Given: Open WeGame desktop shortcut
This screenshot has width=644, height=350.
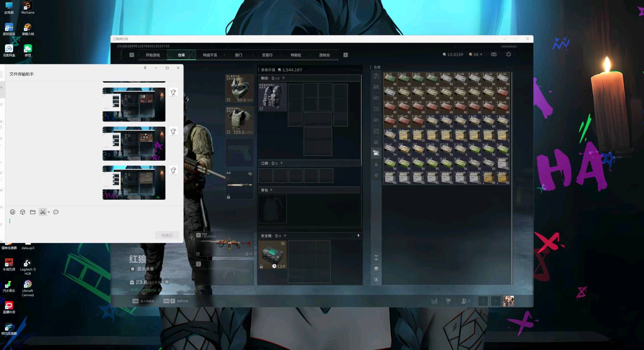Looking at the screenshot, I should 28,8.
